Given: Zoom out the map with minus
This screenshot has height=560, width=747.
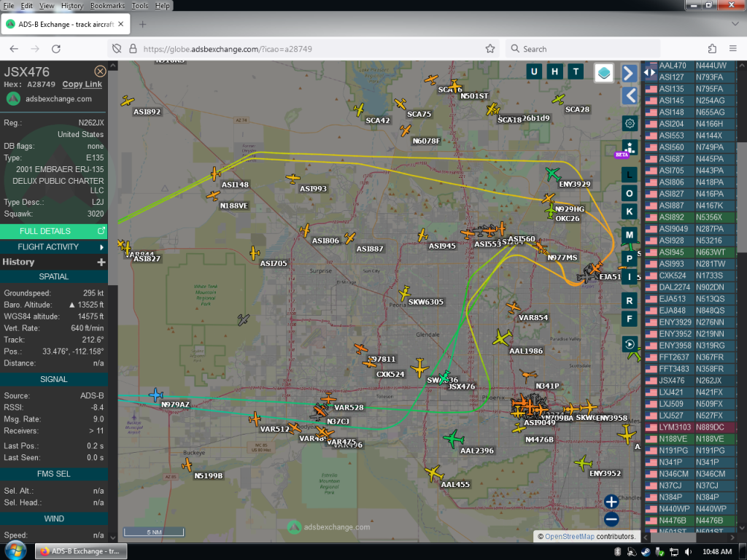Looking at the screenshot, I should click(611, 519).
